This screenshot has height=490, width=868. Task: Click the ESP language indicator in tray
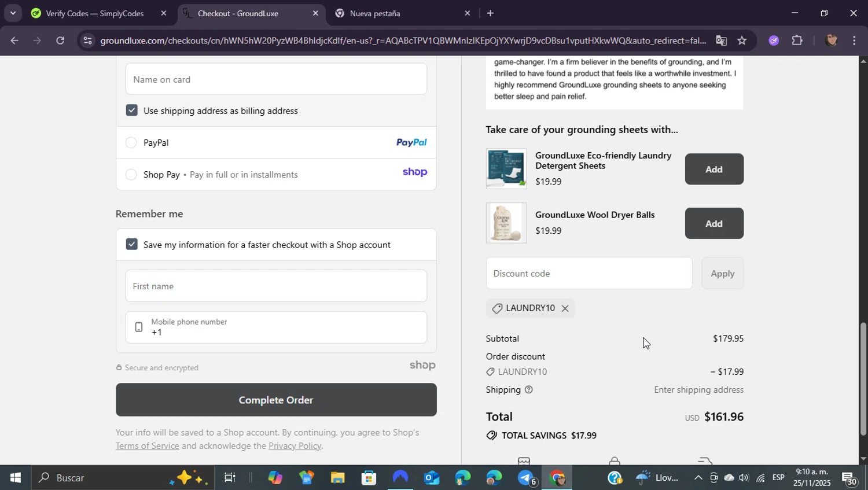pos(778,478)
